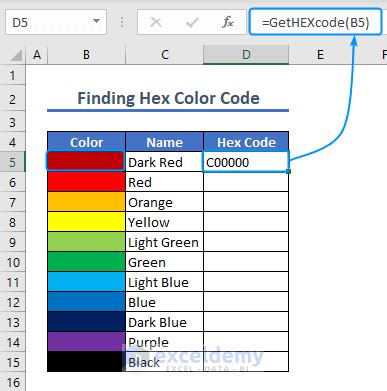Click the Purple color cell
Image resolution: width=387 pixels, height=391 pixels.
click(x=86, y=342)
